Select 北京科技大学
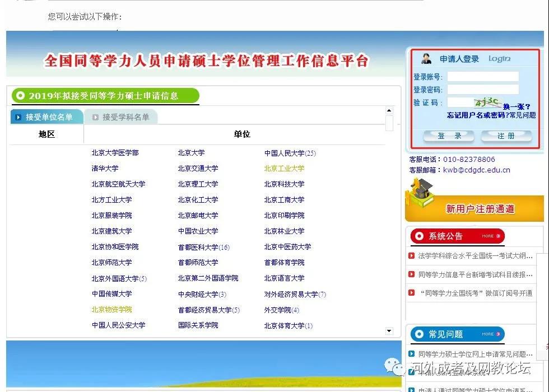Screen dimensions: 549x392 coord(284,184)
